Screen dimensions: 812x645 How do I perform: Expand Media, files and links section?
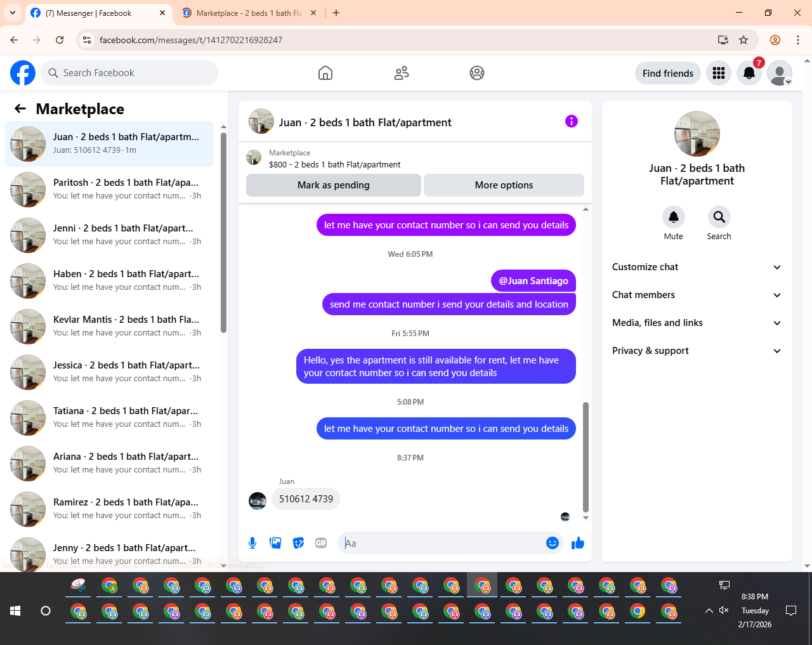(x=697, y=323)
